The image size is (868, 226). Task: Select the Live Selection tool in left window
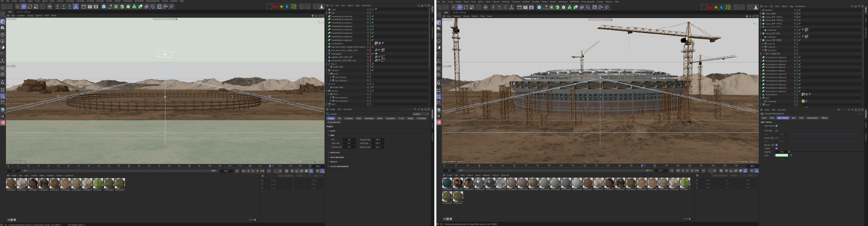(18, 6)
